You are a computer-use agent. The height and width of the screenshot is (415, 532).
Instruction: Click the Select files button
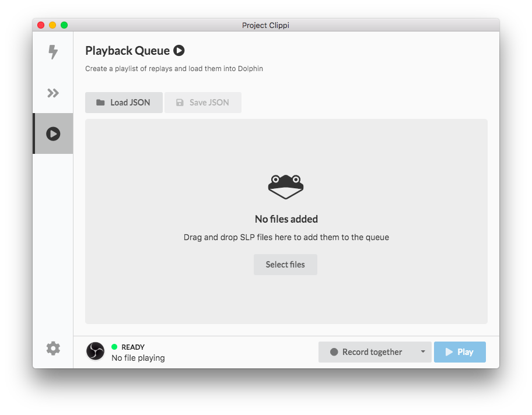(285, 265)
